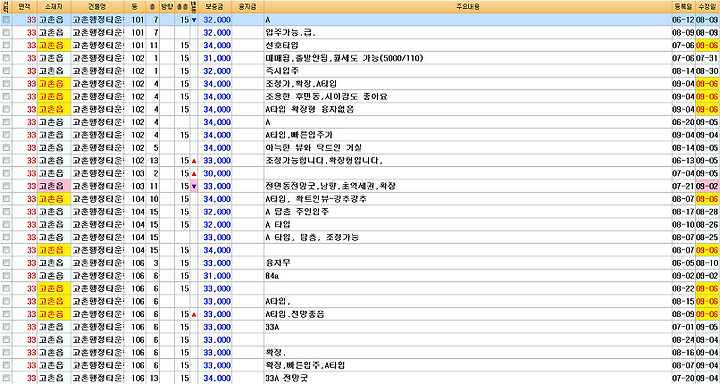Sort by the 등록일 column header
The width and height of the screenshot is (720, 384).
683,7
